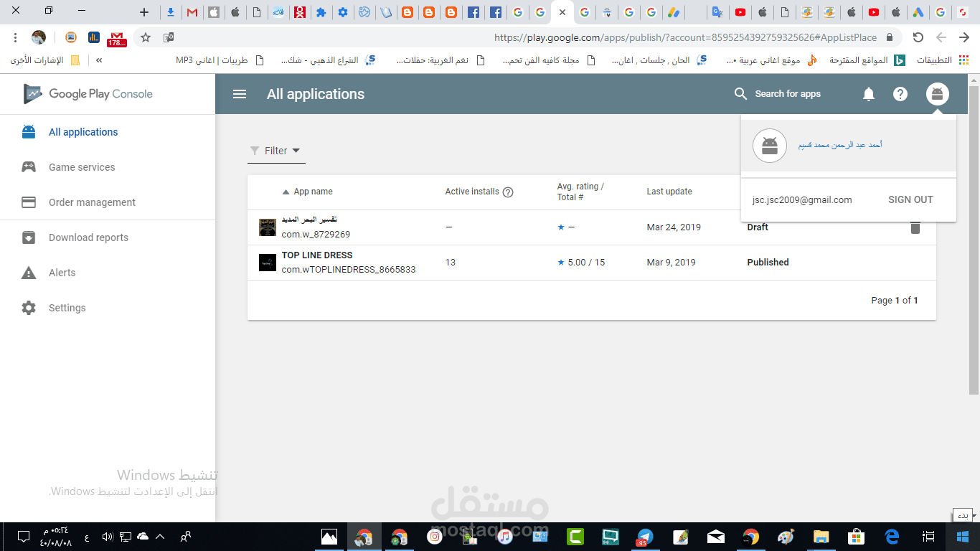Click the address bar URL

(x=685, y=37)
